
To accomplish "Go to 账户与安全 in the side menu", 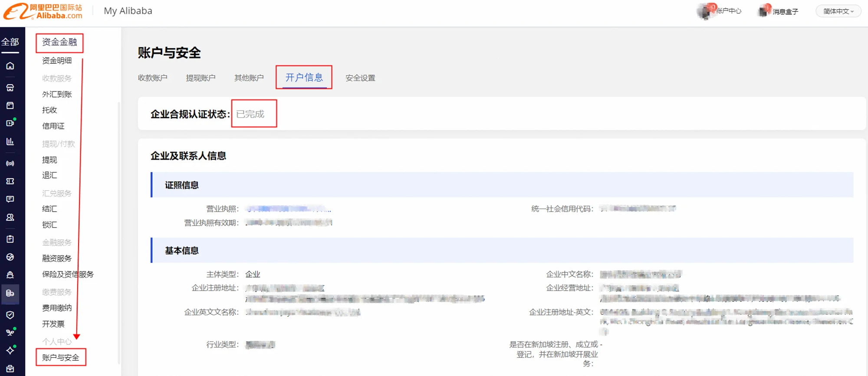I will 60,357.
